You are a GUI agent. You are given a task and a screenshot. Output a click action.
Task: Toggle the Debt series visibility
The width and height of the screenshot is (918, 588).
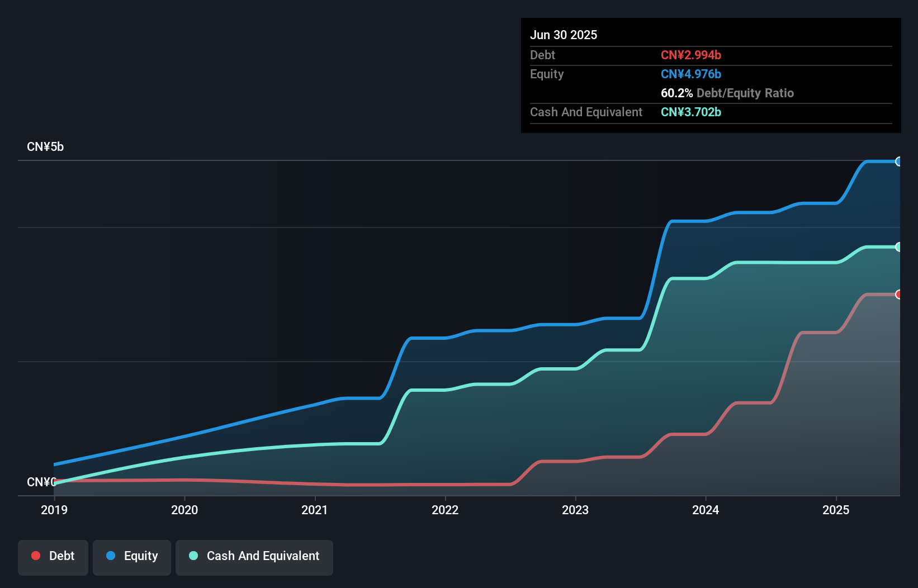53,556
